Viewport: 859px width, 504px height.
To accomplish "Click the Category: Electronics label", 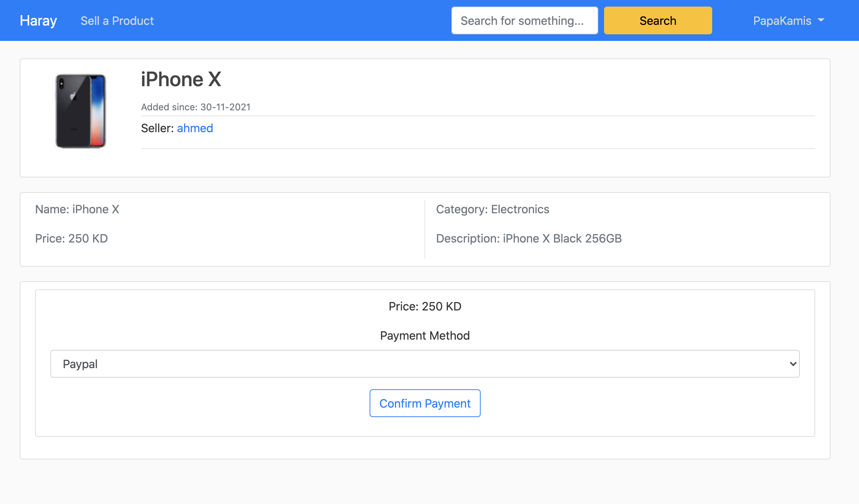I will (x=492, y=209).
